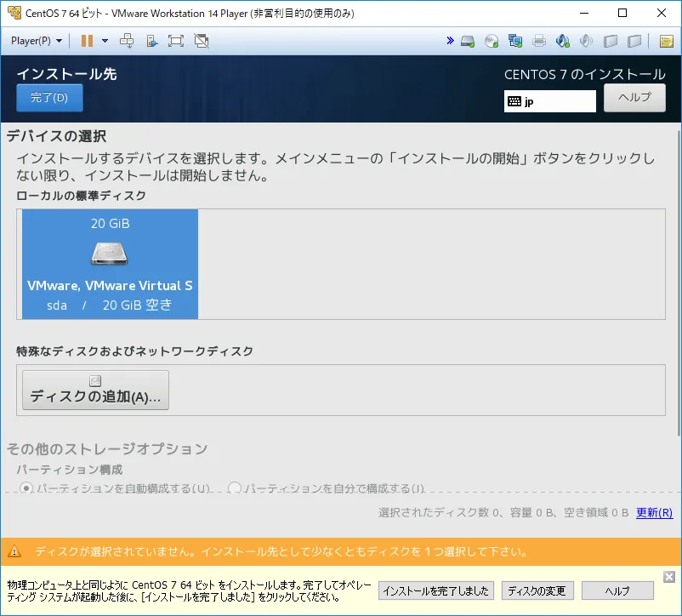Click the ディスクの変更 button

537,590
